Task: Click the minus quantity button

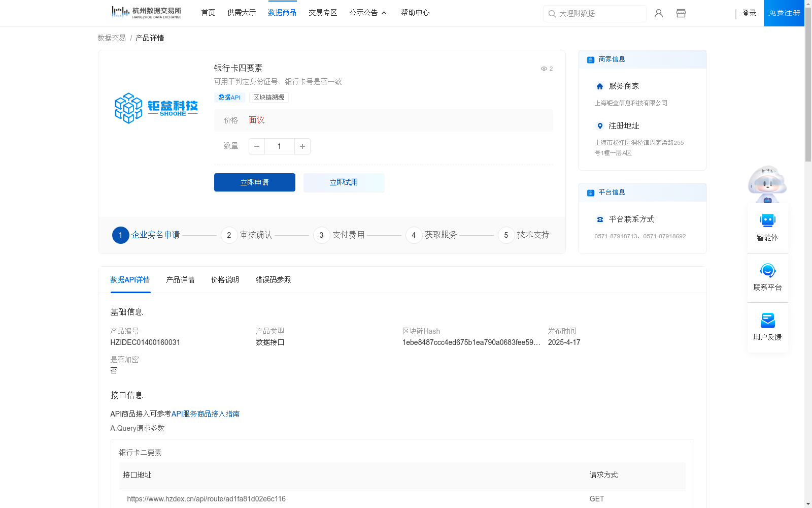Action: pyautogui.click(x=257, y=146)
